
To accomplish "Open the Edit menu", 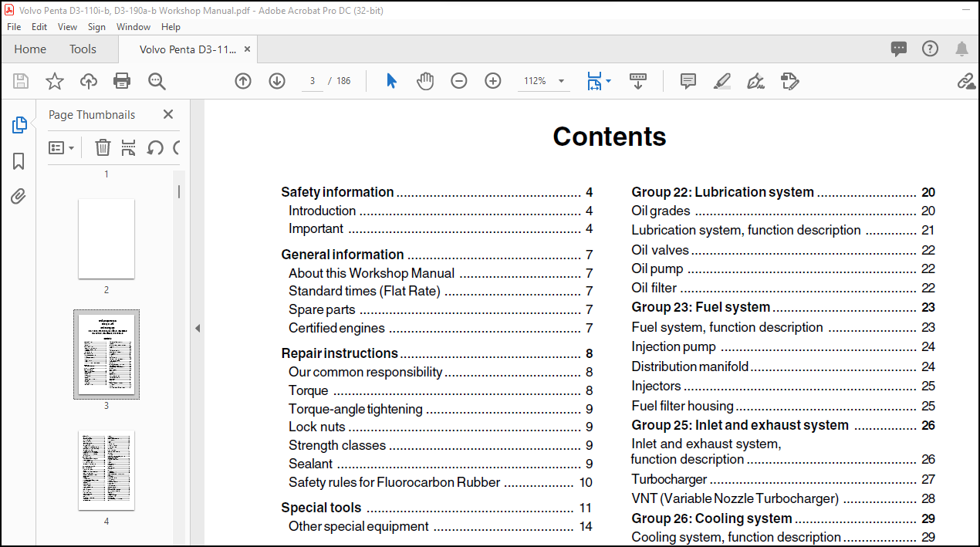I will point(39,26).
